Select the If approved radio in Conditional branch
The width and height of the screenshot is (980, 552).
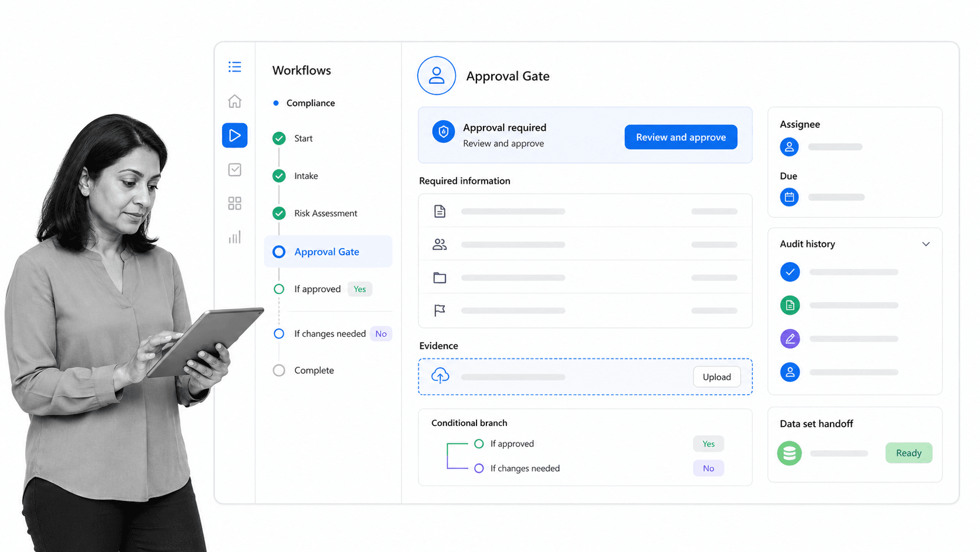pyautogui.click(x=479, y=444)
